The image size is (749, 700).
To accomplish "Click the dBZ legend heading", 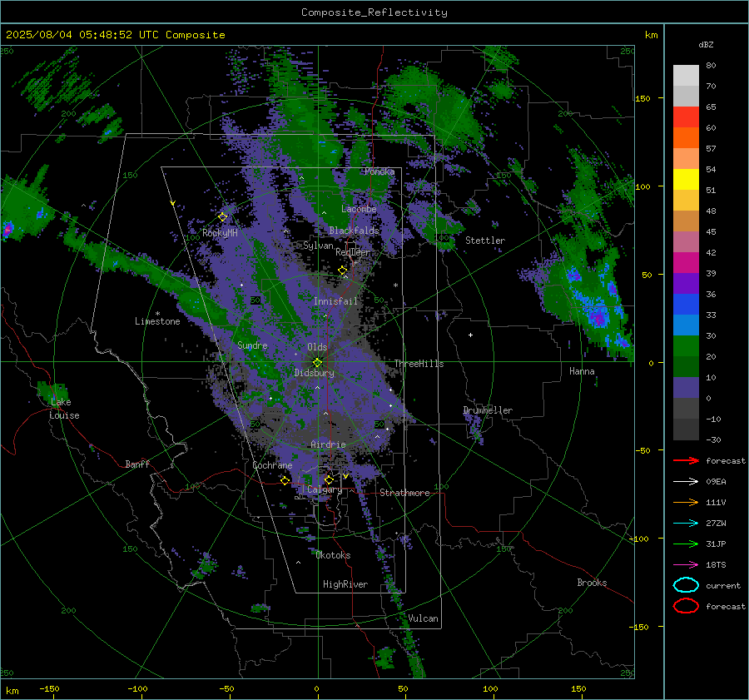I will [706, 45].
